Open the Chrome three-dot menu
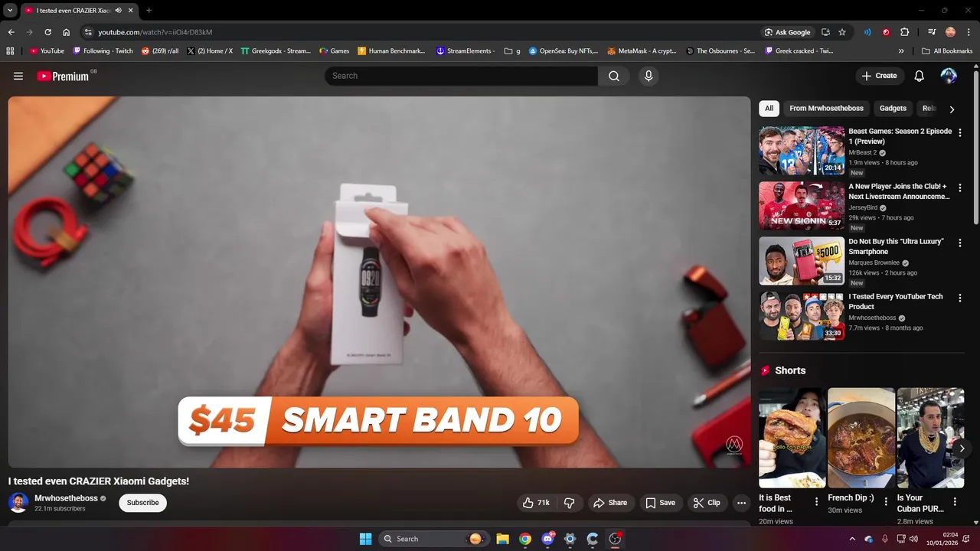The height and width of the screenshot is (551, 980). click(x=969, y=32)
